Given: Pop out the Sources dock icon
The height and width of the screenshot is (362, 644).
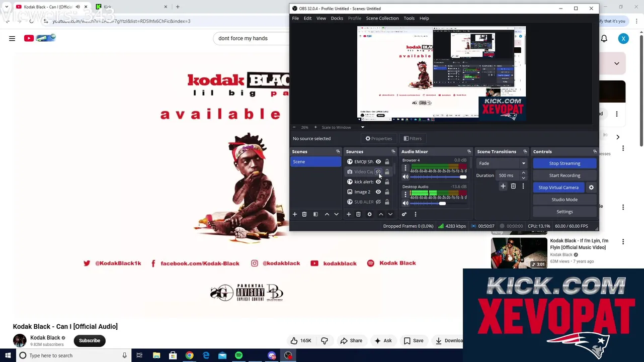Looking at the screenshot, I should 393,151.
